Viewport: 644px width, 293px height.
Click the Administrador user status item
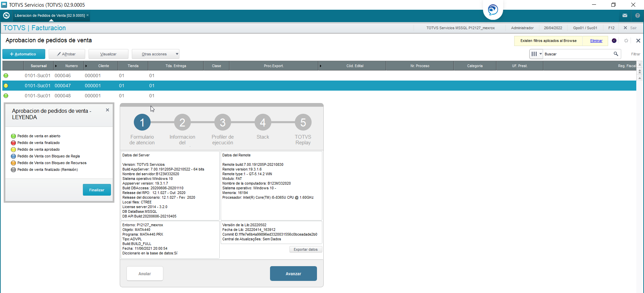[x=522, y=28]
